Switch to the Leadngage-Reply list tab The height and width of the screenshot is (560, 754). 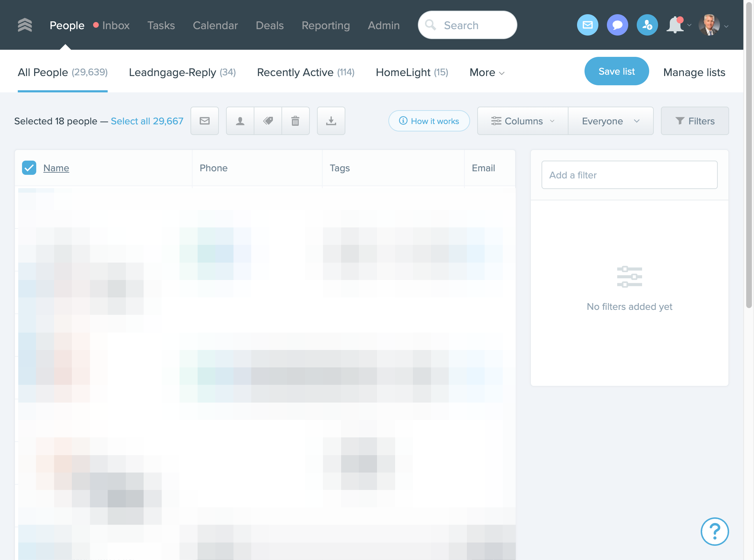pyautogui.click(x=182, y=72)
